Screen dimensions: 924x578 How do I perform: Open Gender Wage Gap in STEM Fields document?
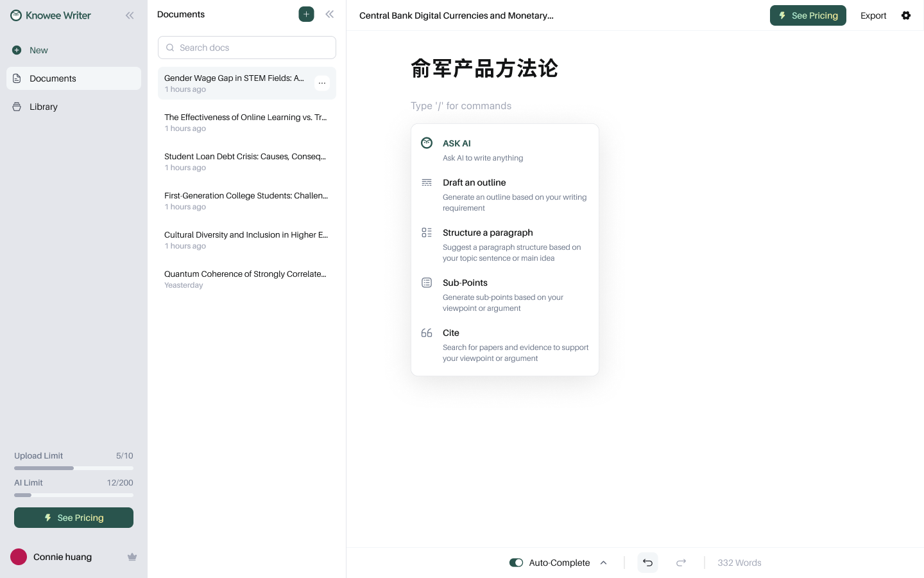point(247,83)
